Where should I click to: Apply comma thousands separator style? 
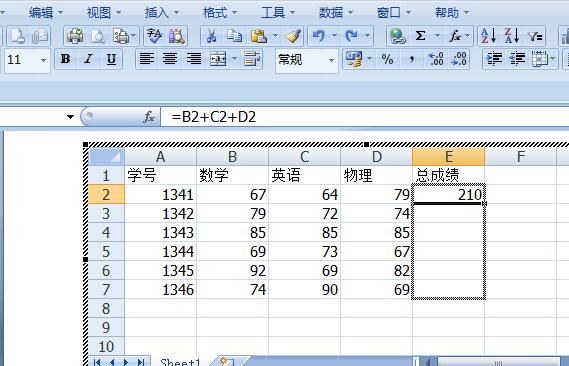point(412,59)
